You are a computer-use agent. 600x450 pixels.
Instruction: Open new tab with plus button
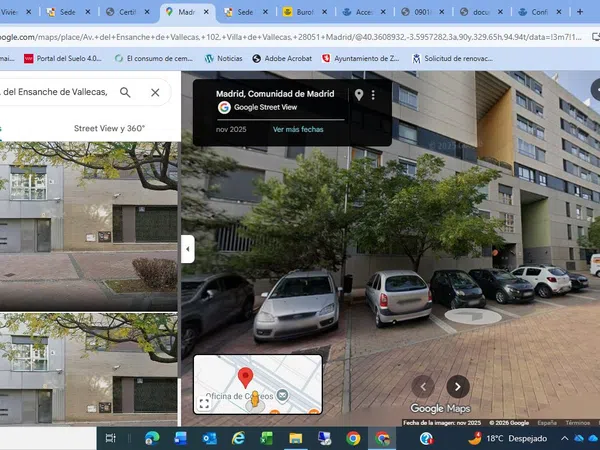click(580, 12)
